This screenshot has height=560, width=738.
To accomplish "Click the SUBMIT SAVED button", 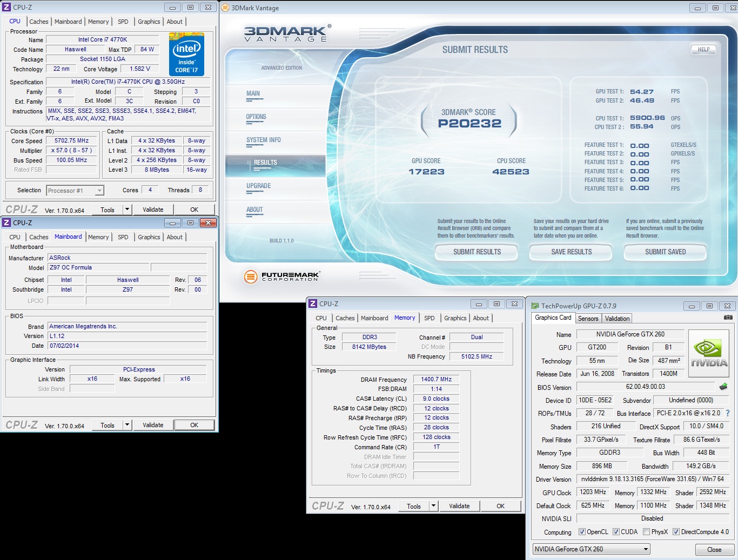I will point(666,252).
